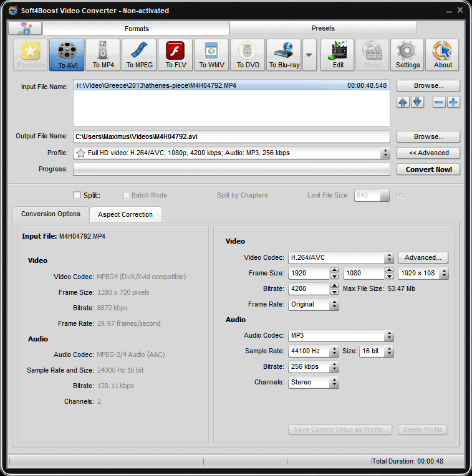Enable the Split checkbox
Viewport: 472px width, 476px height.
point(77,195)
